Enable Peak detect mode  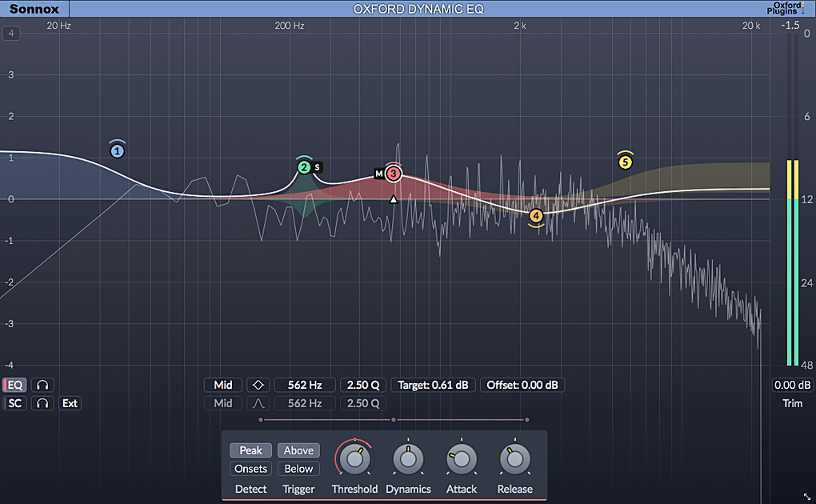(251, 450)
